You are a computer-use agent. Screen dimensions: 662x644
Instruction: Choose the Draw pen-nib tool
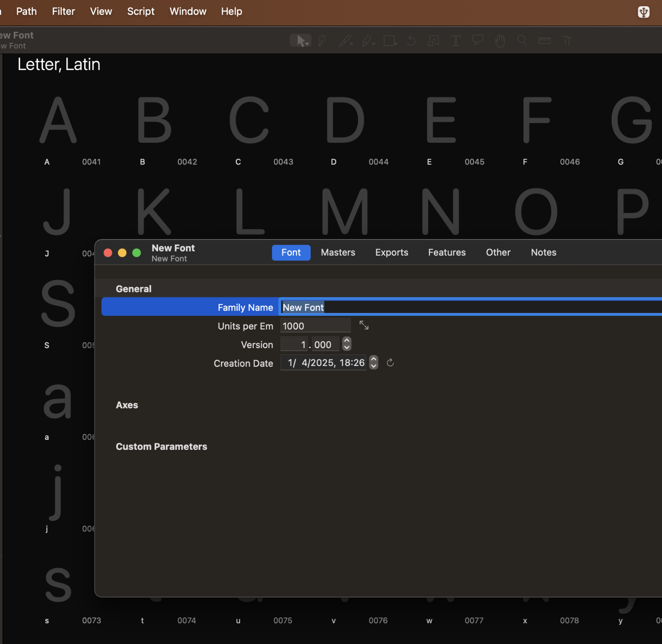[x=322, y=41]
